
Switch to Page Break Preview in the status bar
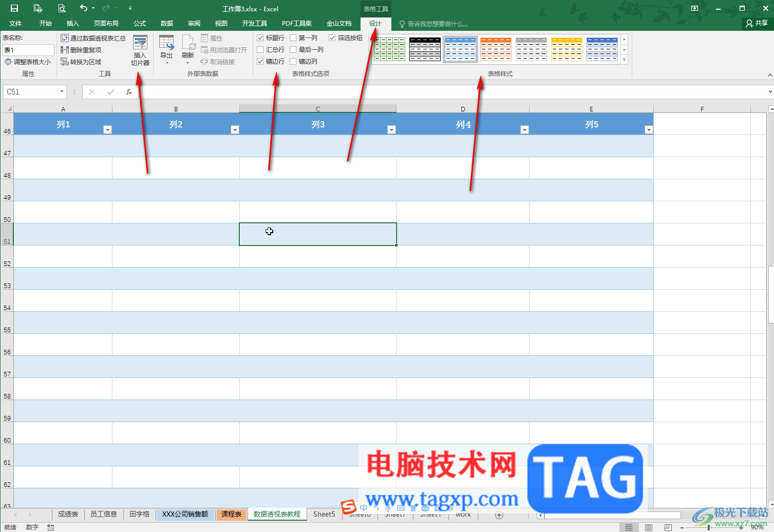click(668, 527)
